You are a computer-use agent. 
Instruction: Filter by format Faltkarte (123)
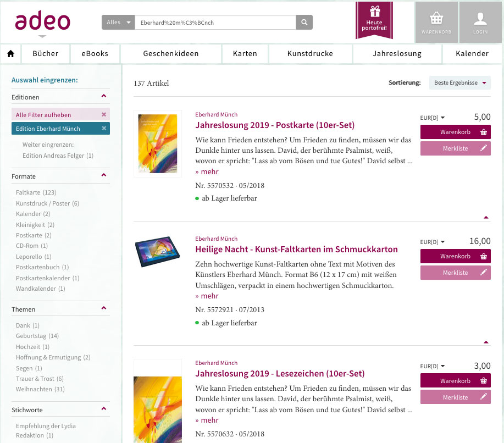coord(36,192)
